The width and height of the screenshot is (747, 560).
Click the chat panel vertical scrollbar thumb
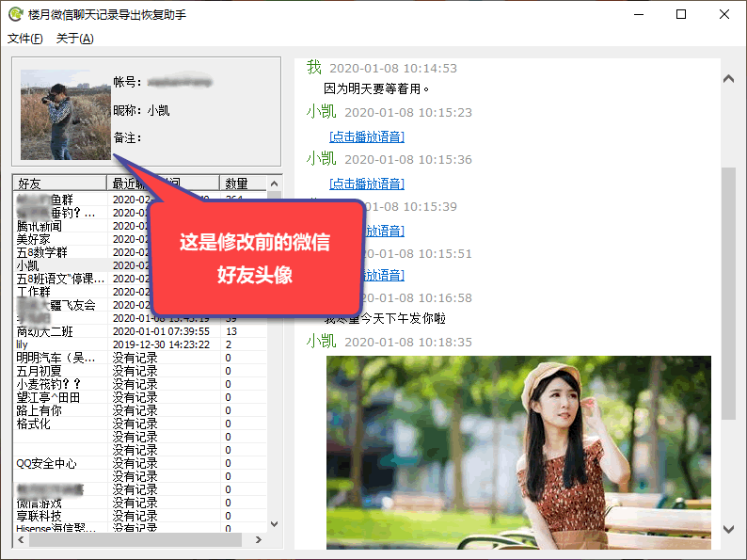(728, 294)
